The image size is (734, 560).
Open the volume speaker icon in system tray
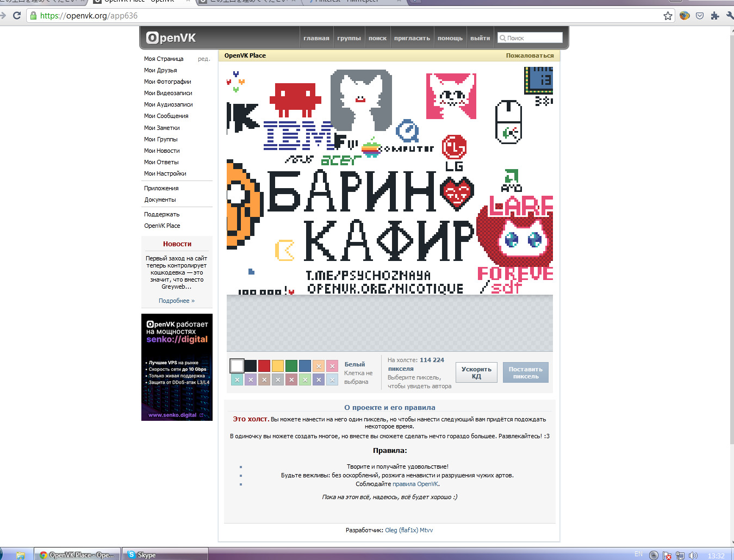tap(693, 555)
